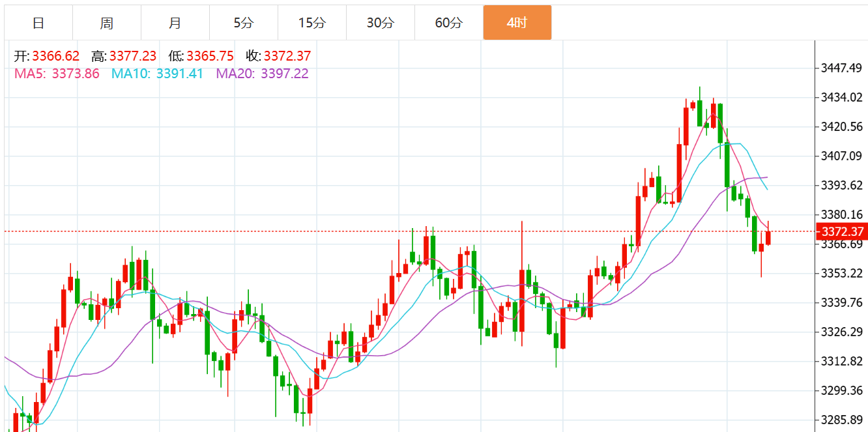868x432 pixels.
Task: Select the 3285.89 price axis label
Action: pos(841,420)
